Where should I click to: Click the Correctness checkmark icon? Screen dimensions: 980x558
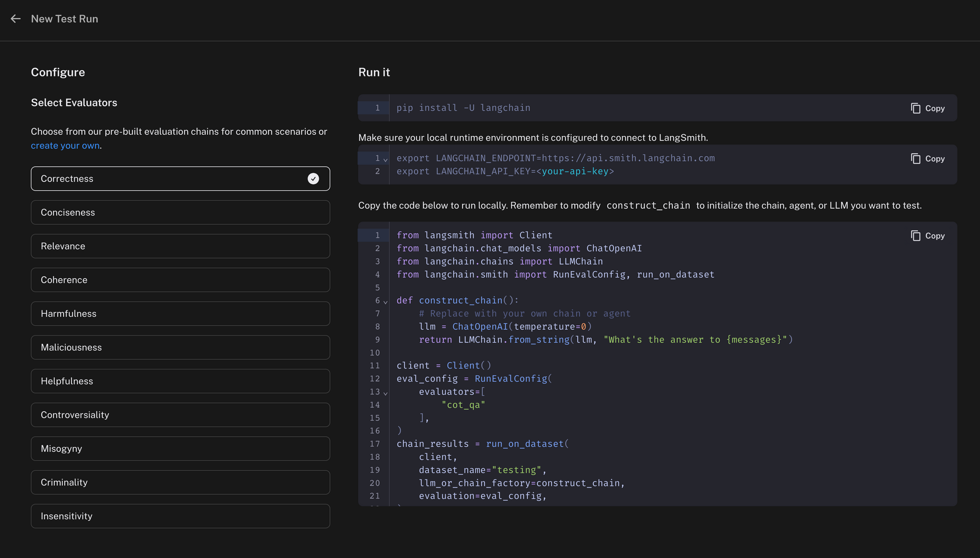tap(313, 179)
